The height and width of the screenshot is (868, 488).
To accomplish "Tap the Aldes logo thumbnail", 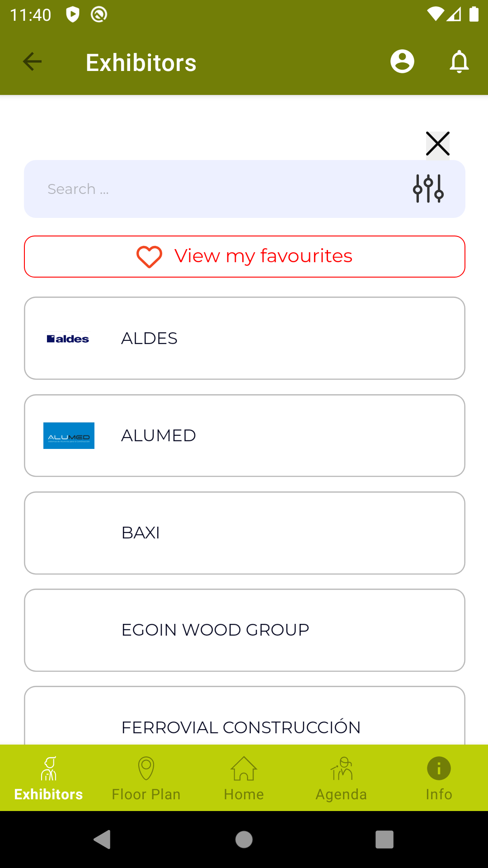I will coord(68,339).
